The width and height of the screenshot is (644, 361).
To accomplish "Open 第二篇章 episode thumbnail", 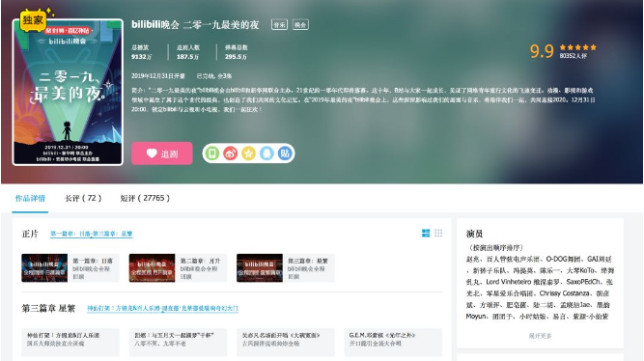I will tap(152, 267).
